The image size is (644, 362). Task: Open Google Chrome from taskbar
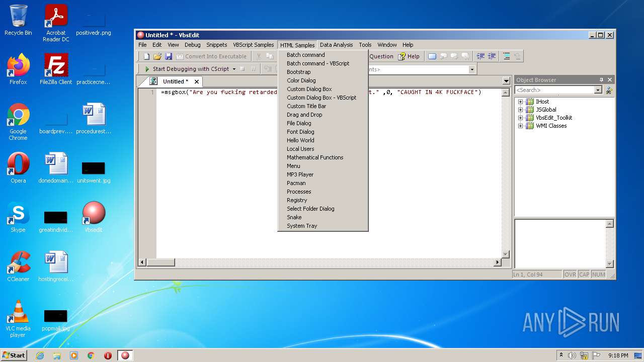(91, 355)
